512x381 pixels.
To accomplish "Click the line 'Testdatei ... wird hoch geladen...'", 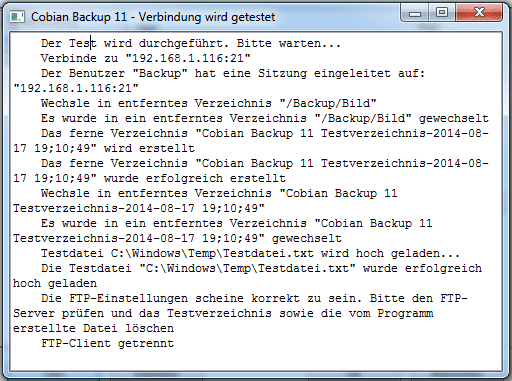I will tap(250, 253).
